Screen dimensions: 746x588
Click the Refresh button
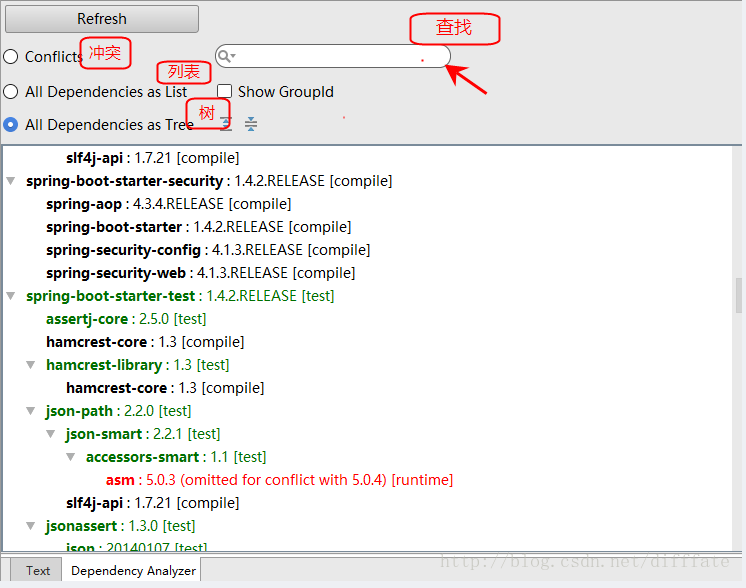(x=102, y=19)
